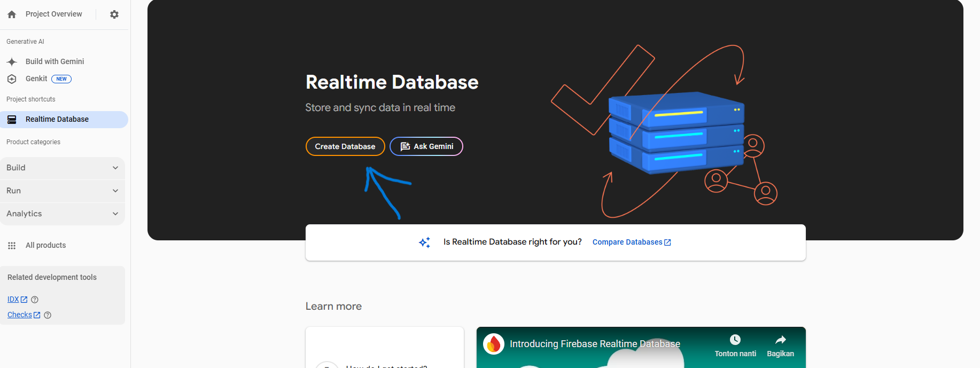Click the Tonton nanti clock icon
Viewport: 980px width, 368px height.
point(735,340)
